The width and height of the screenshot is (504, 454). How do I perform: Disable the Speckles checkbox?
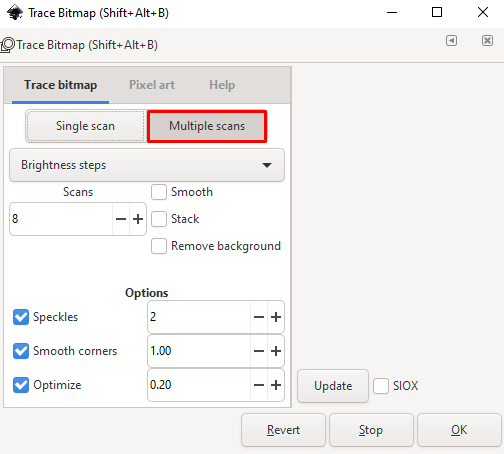pyautogui.click(x=21, y=317)
